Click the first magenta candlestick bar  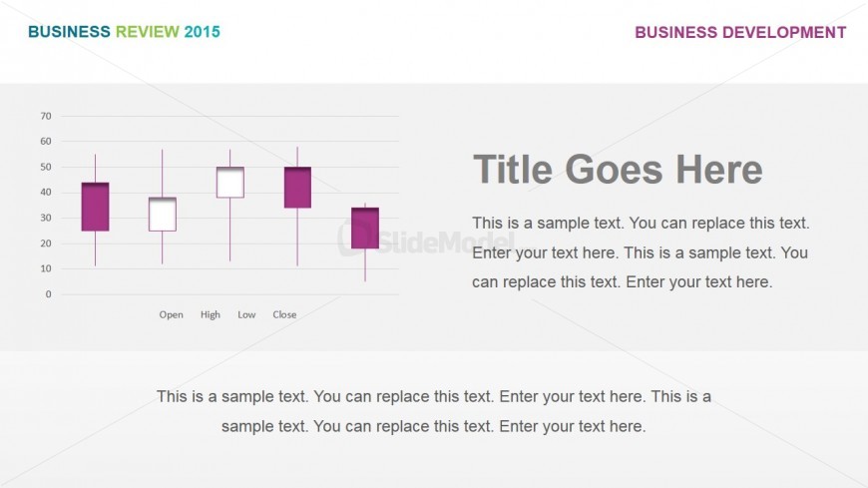click(x=95, y=207)
